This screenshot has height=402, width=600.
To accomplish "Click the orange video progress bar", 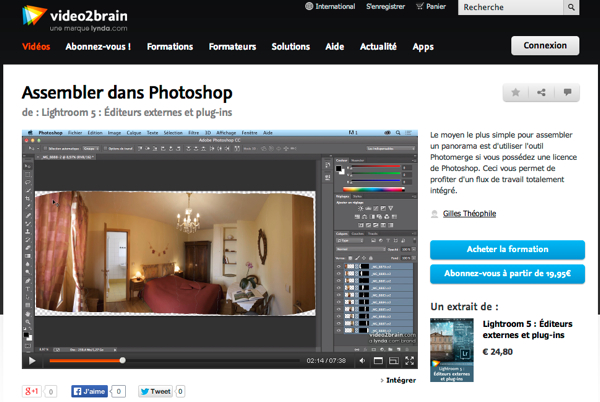I will coord(85,360).
